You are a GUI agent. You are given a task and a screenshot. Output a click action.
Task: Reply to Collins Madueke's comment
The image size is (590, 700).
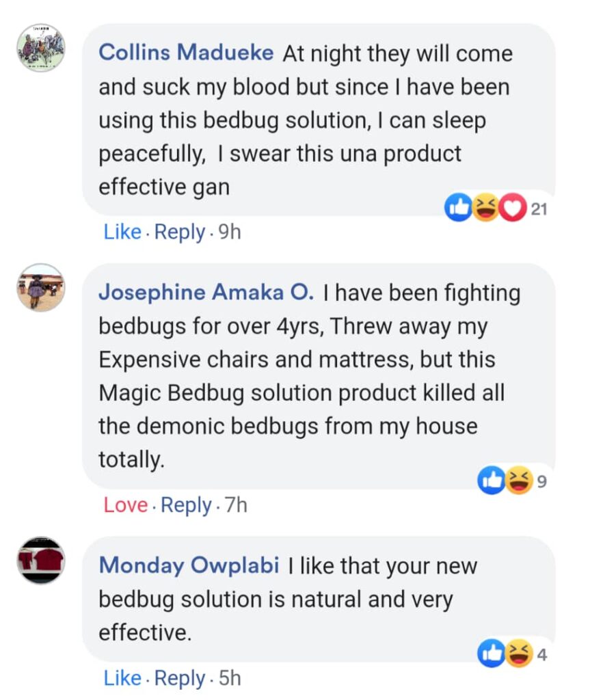tap(180, 232)
